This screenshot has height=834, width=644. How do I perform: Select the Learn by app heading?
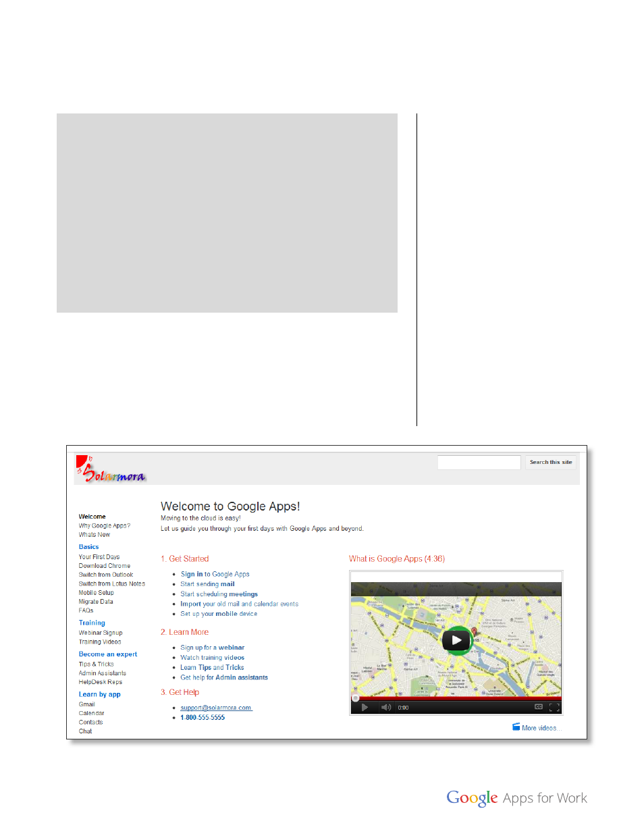(x=100, y=694)
